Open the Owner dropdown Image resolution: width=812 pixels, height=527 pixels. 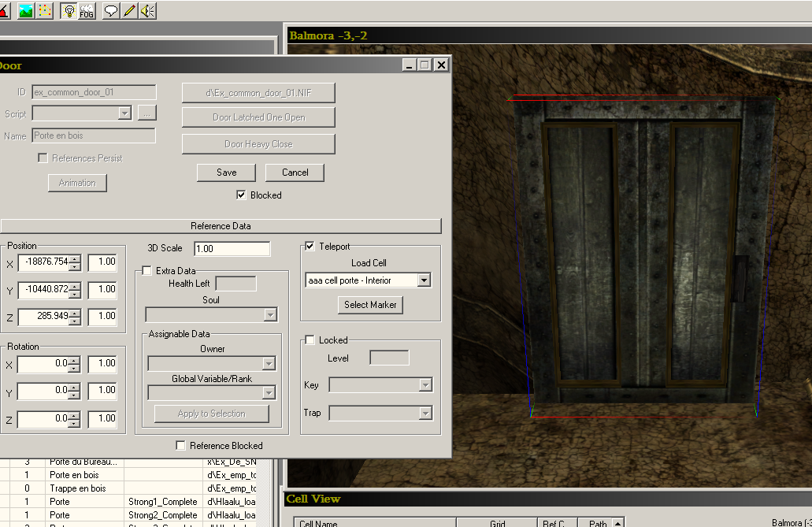point(269,363)
